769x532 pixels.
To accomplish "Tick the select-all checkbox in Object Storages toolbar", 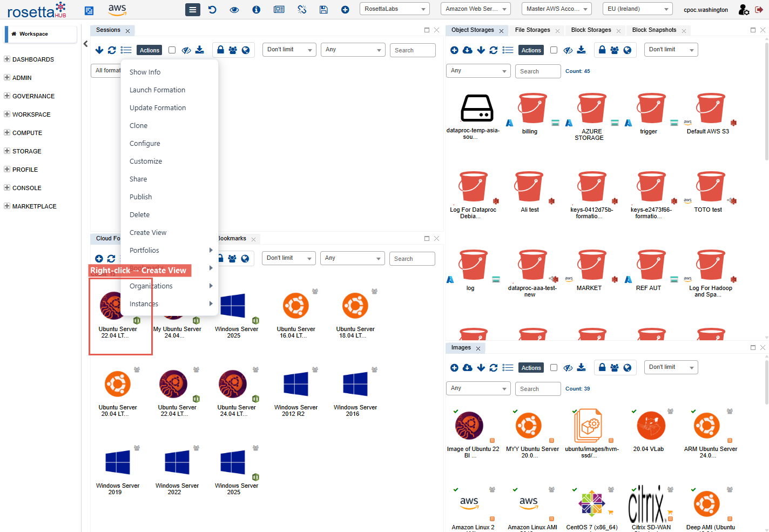I will click(554, 50).
